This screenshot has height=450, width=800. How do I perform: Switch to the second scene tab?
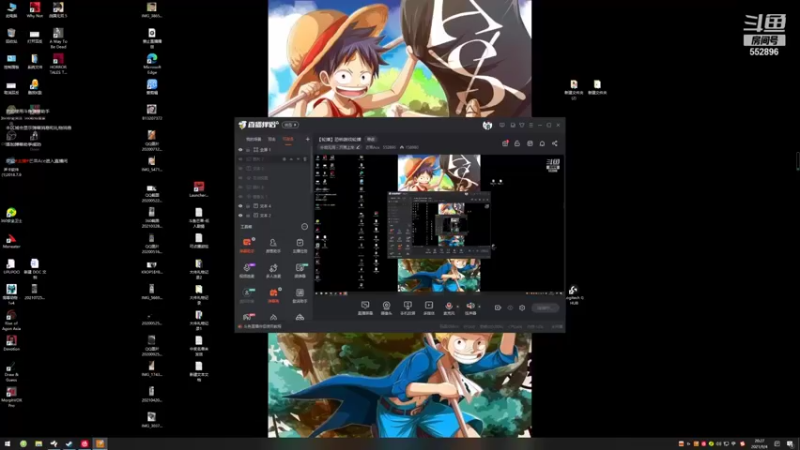pyautogui.click(x=272, y=139)
